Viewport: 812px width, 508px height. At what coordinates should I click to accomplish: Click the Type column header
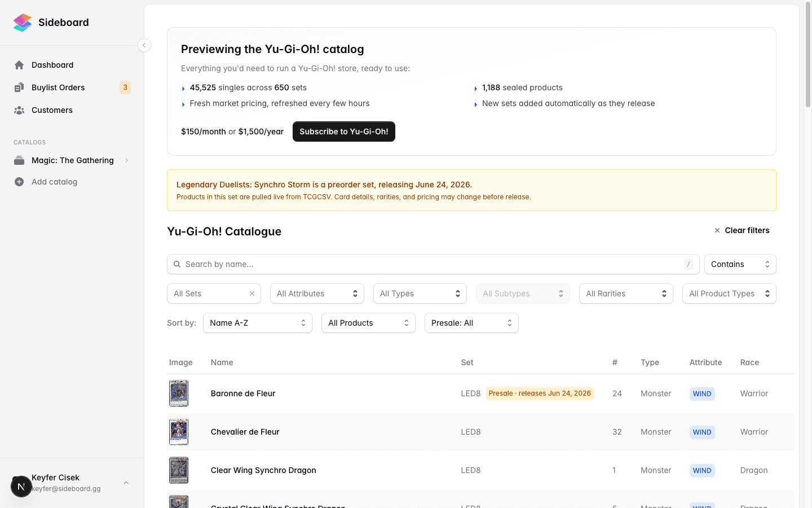click(650, 362)
